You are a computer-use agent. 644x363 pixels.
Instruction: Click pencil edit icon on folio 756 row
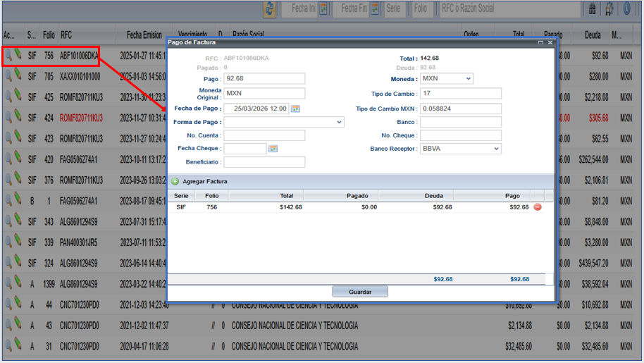point(18,54)
